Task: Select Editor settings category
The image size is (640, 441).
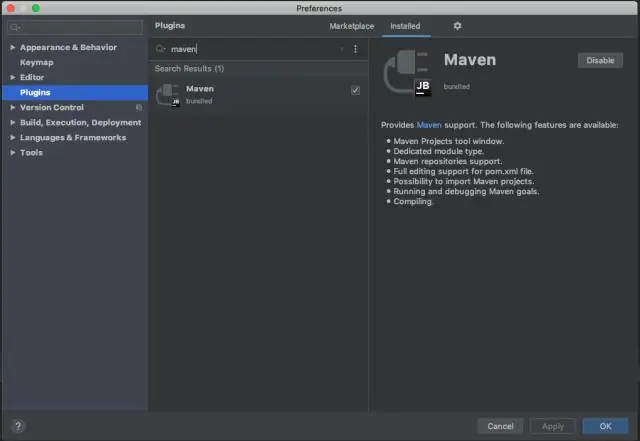Action: coord(32,77)
